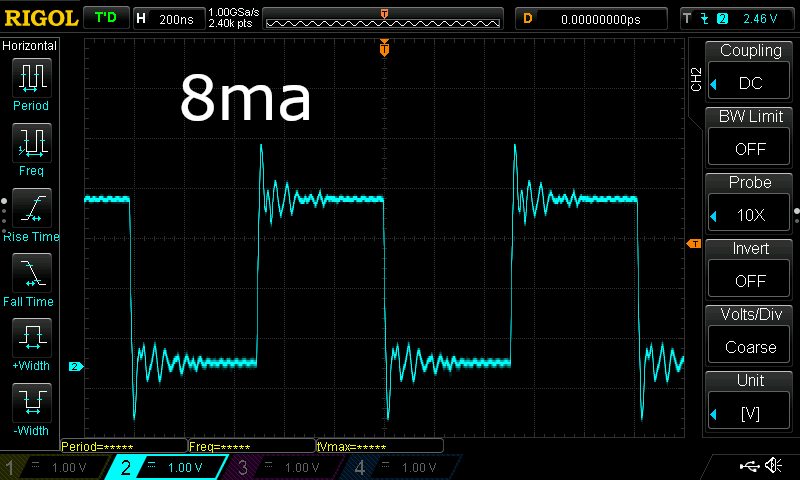The width and height of the screenshot is (800, 480).
Task: Toggle the Invert OFF setting
Action: pyautogui.click(x=751, y=280)
